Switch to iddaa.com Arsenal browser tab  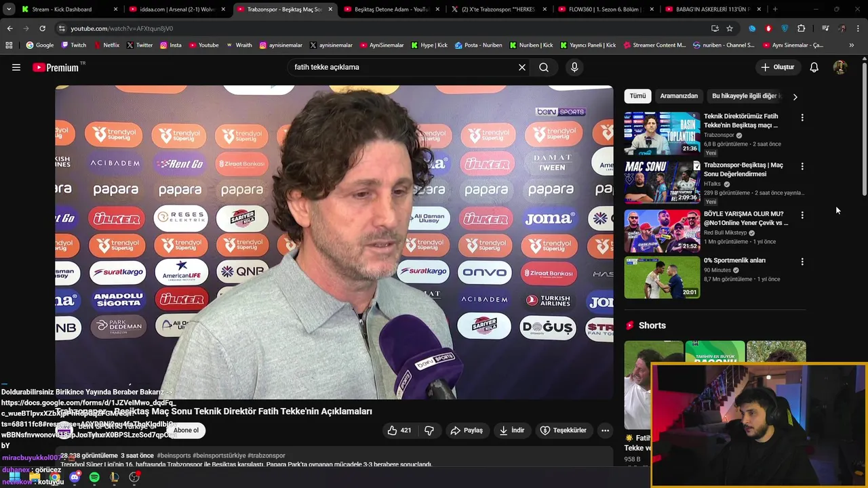[x=178, y=9]
